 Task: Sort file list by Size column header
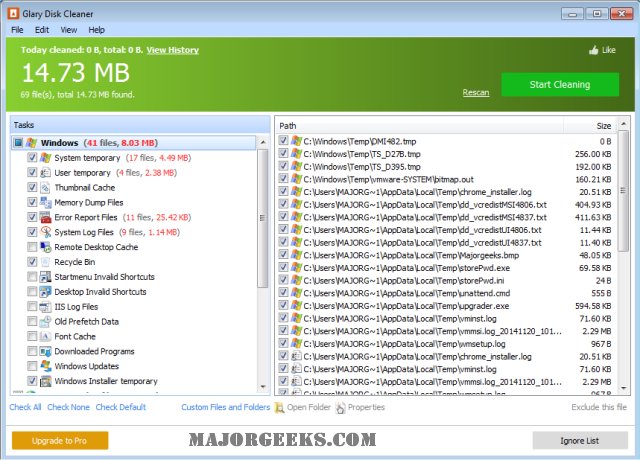point(603,126)
